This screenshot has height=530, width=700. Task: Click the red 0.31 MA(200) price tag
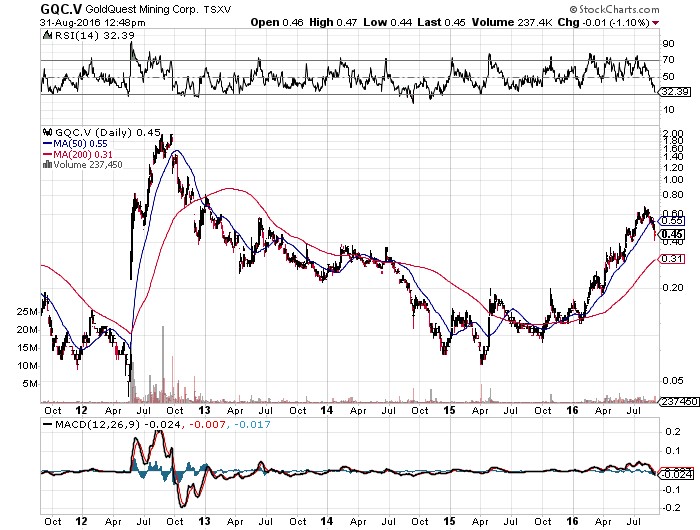coord(671,259)
